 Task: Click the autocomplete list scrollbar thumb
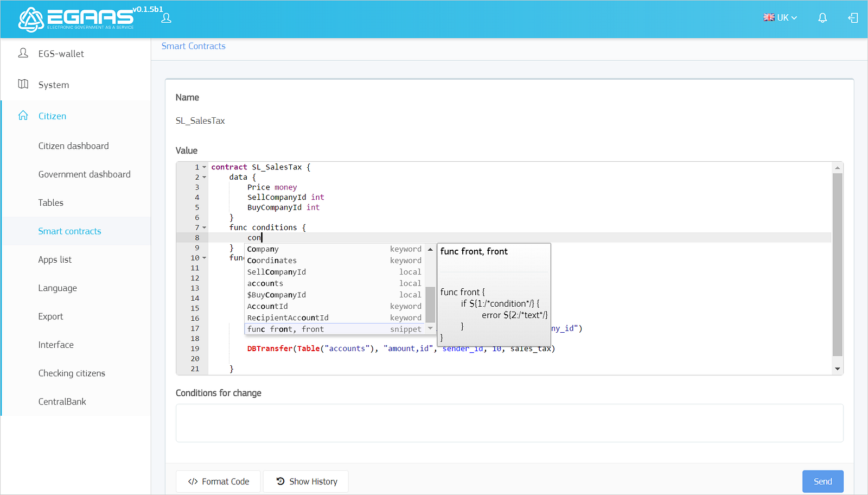(430, 304)
